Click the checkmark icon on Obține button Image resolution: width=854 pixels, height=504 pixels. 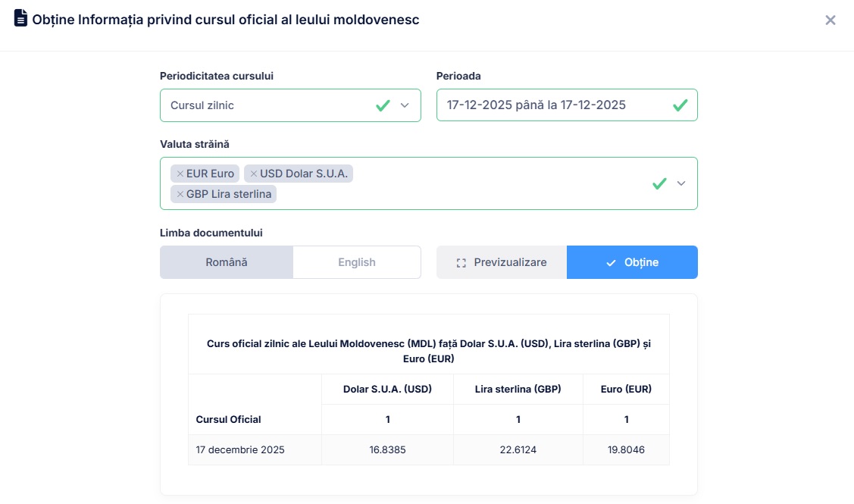coord(611,263)
